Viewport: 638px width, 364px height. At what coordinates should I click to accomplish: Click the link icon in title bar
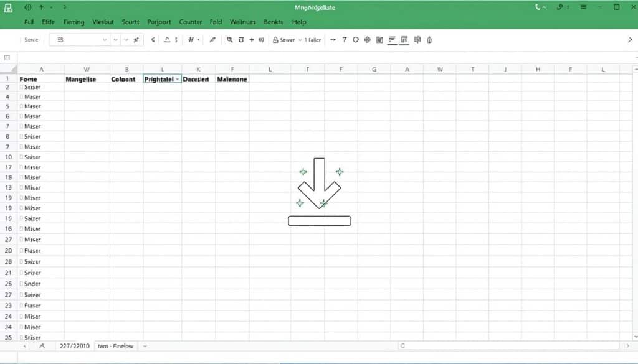(x=560, y=7)
